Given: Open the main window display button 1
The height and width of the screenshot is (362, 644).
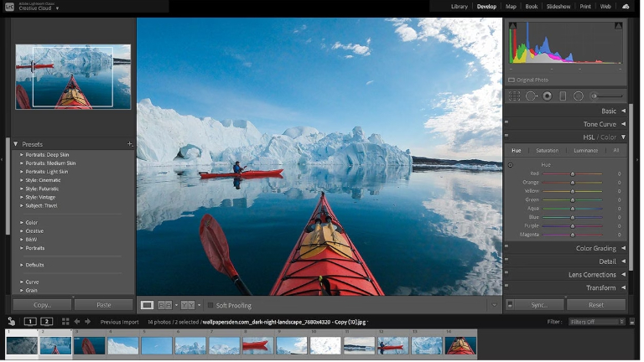Looking at the screenshot, I should [30, 322].
